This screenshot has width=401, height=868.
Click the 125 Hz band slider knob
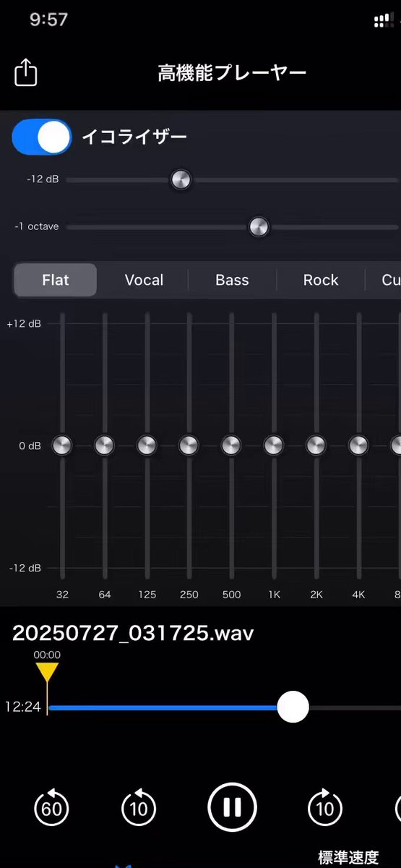147,445
